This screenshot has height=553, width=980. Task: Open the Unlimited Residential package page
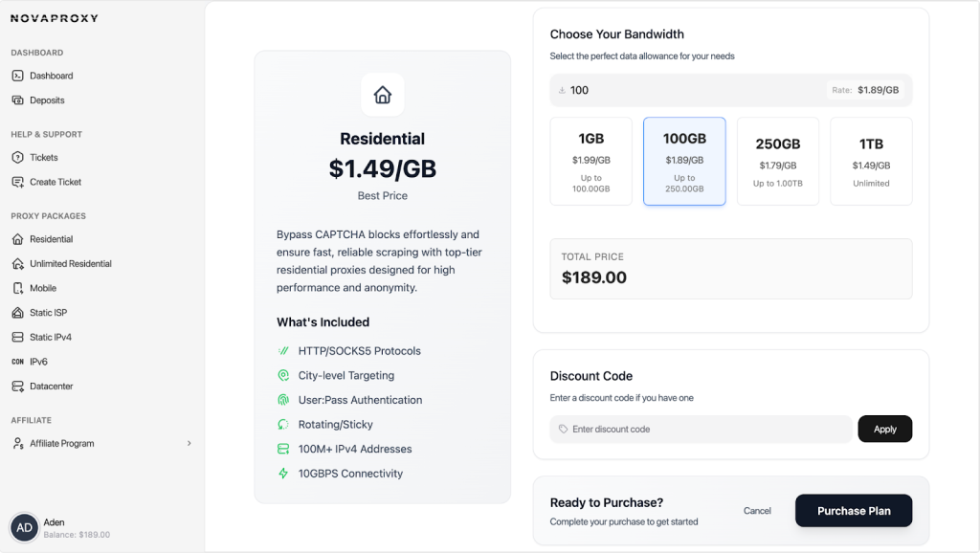(x=70, y=264)
